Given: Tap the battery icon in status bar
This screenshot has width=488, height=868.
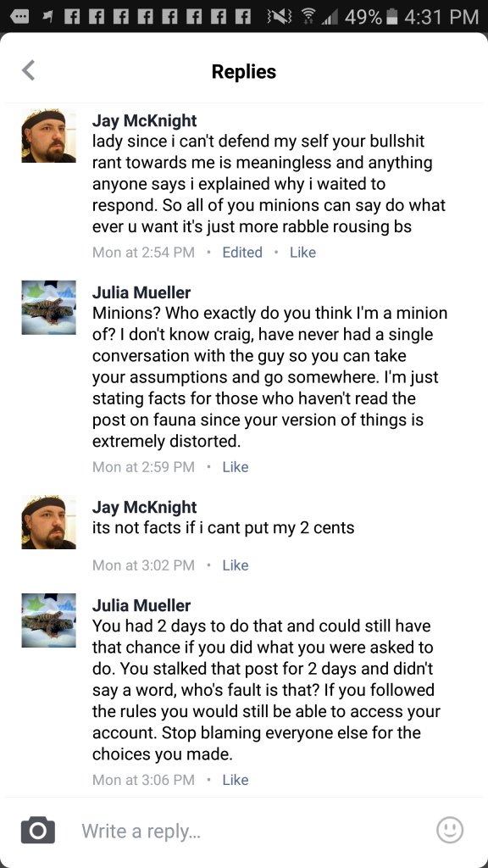Looking at the screenshot, I should coord(391,17).
